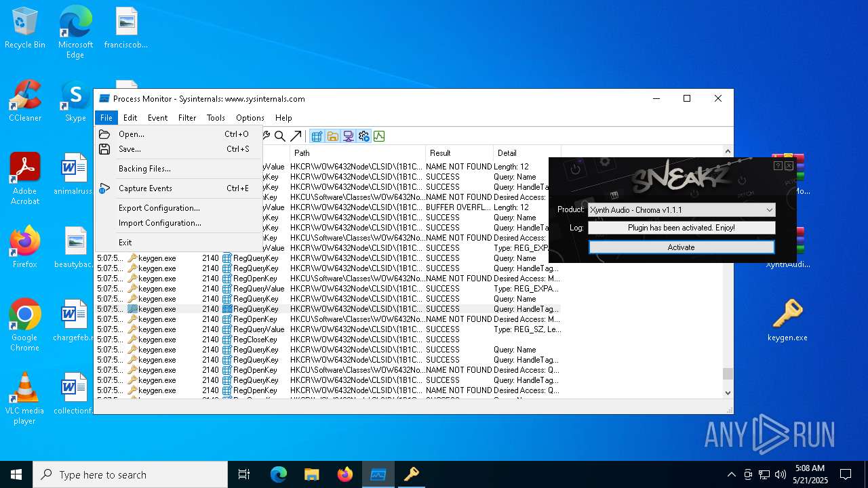Click the BUFFER OVERFL... result cell

coord(459,207)
